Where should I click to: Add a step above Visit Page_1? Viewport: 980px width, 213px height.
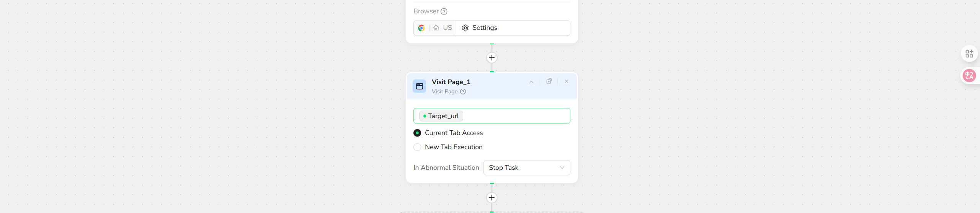(492, 58)
